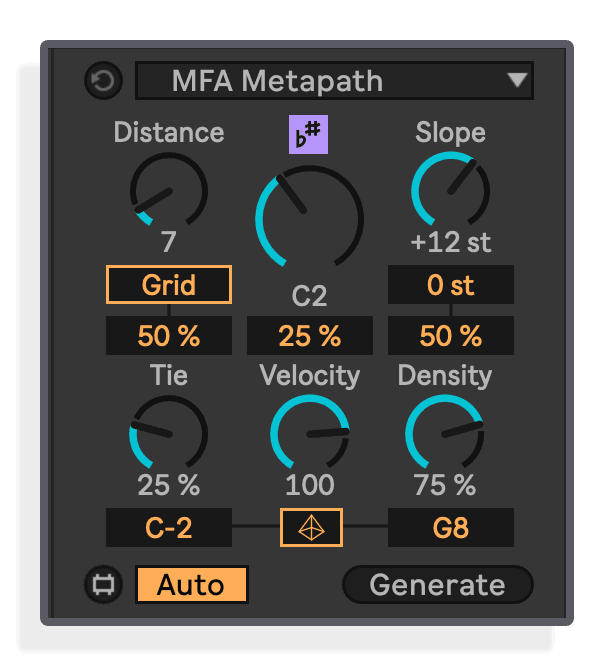The height and width of the screenshot is (666, 614).
Task: Click the C-2 lowest note field
Action: (x=169, y=527)
